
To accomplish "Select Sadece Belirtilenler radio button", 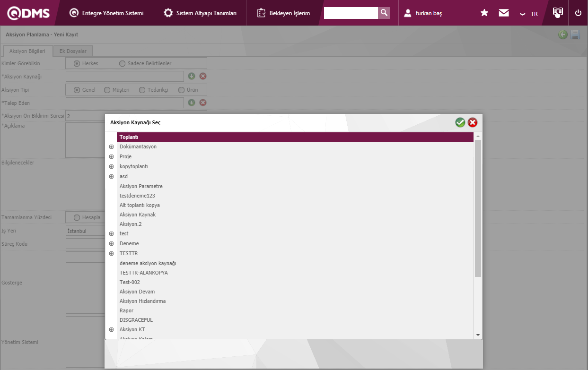I will pyautogui.click(x=122, y=63).
